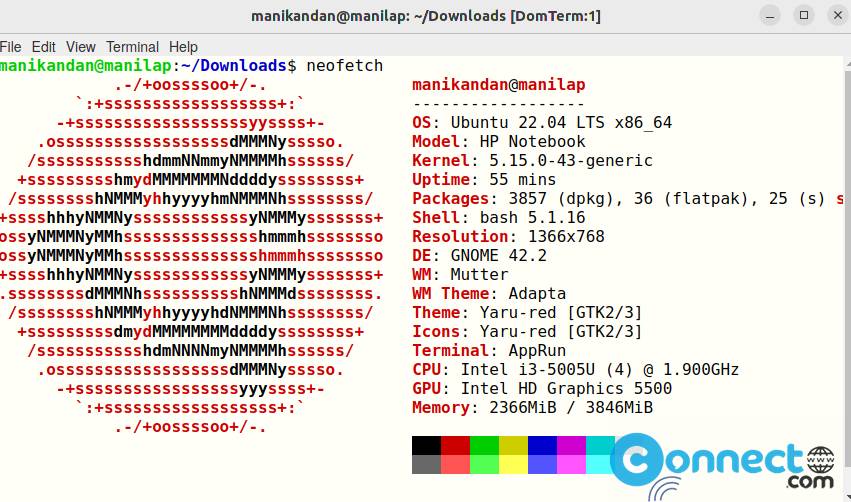851x502 pixels.
Task: Click the WM Mutter line
Action: coord(460,275)
